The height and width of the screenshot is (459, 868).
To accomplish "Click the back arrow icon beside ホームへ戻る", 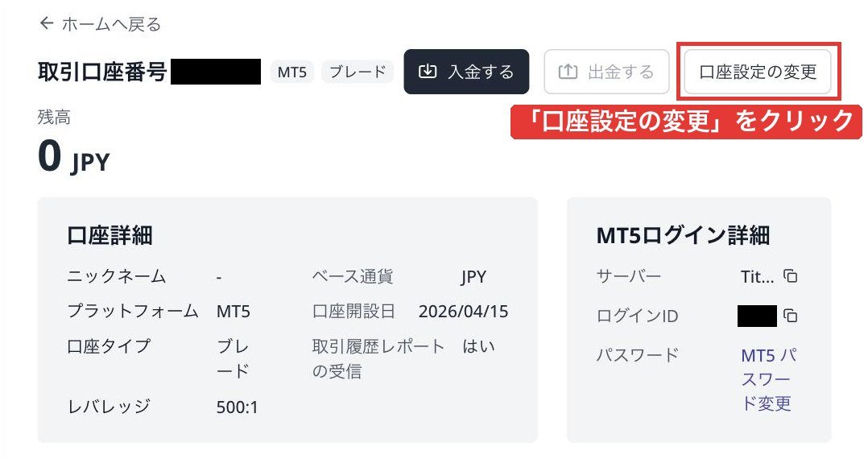I will coord(46,23).
